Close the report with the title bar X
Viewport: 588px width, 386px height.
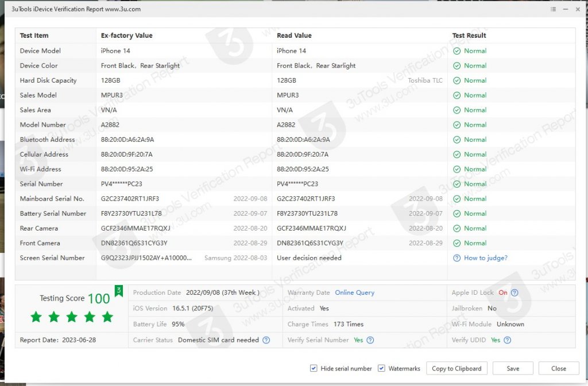tap(578, 9)
